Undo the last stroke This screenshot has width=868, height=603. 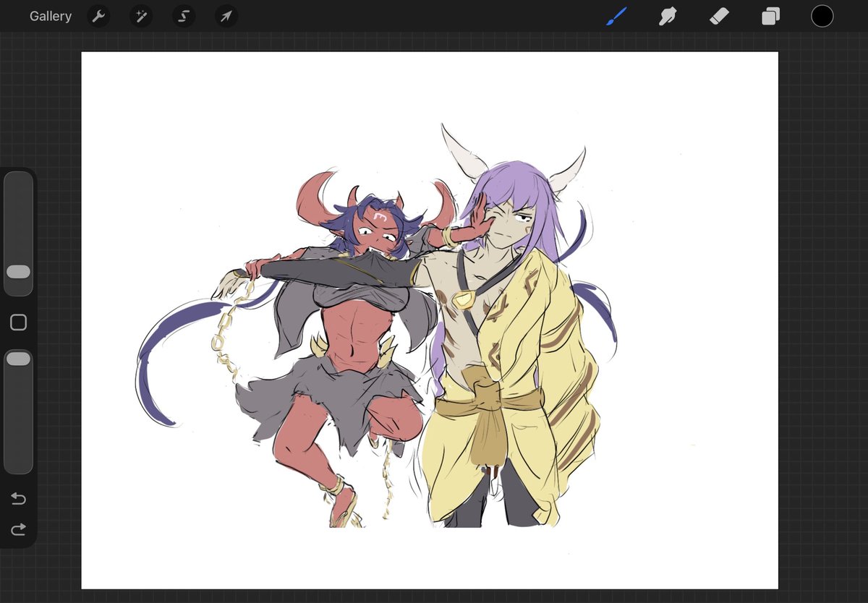[18, 499]
